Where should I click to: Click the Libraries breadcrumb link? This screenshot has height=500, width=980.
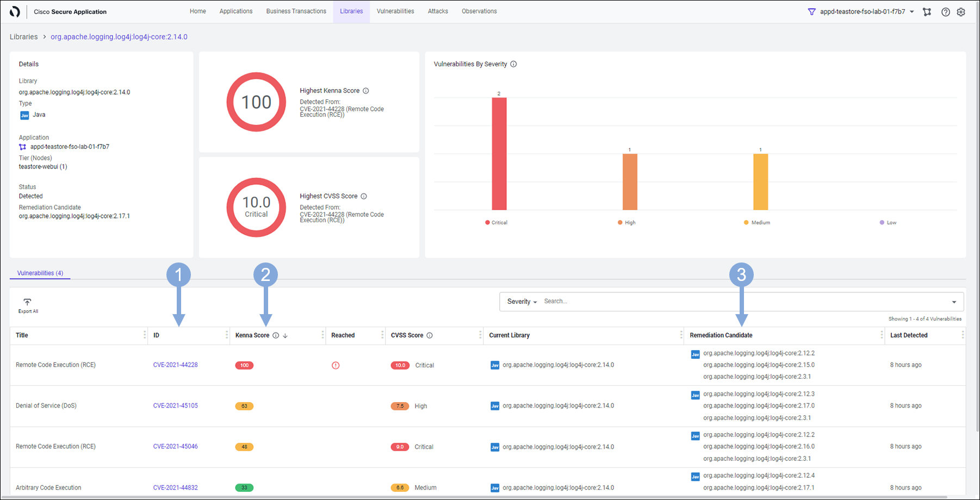point(24,37)
